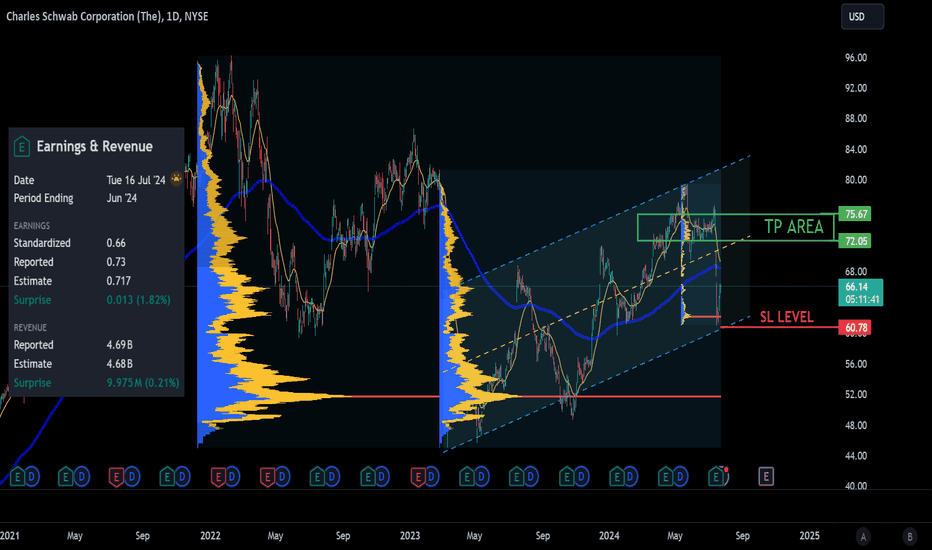Click the Standardized earnings value 0.66
The image size is (932, 550).
click(116, 243)
